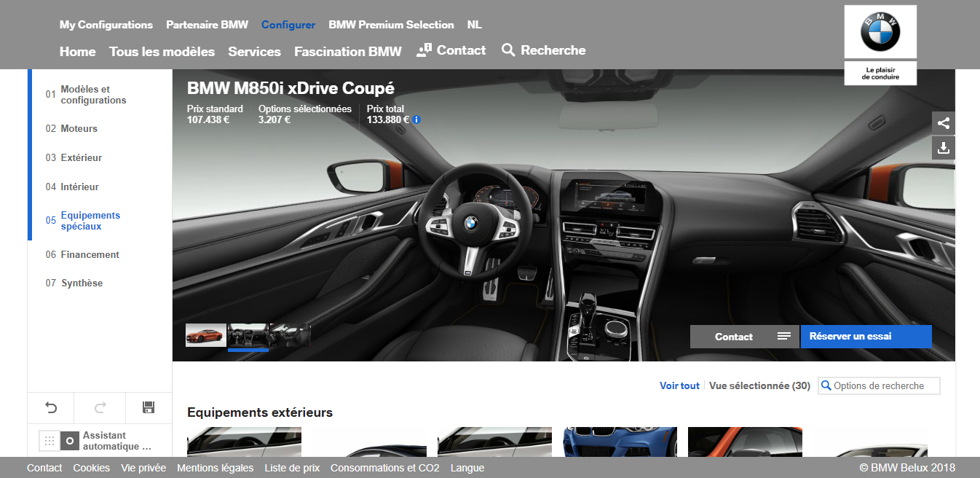Select the Voir tout view filter
Screen dimensions: 980x478
[x=679, y=386]
